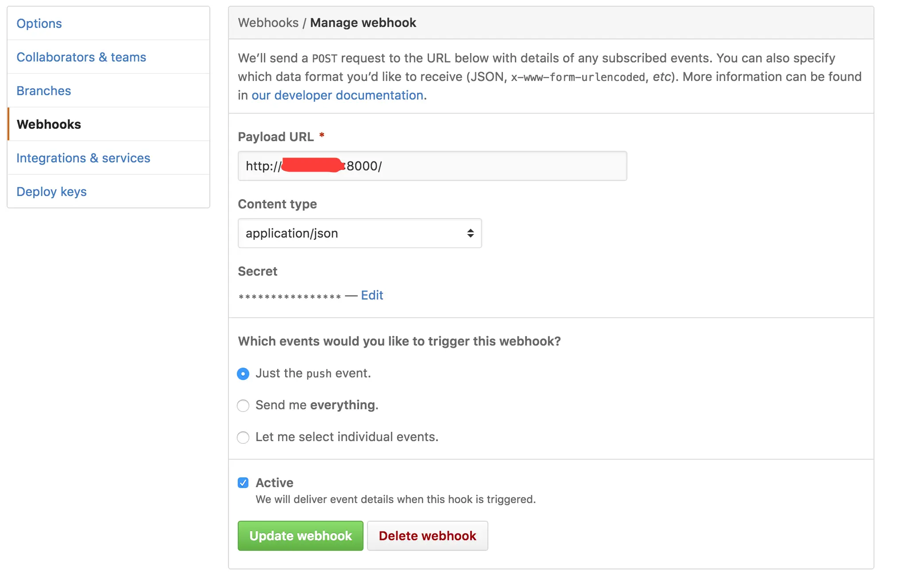Click the Update webhook button
This screenshot has height=588, width=924.
(x=300, y=535)
